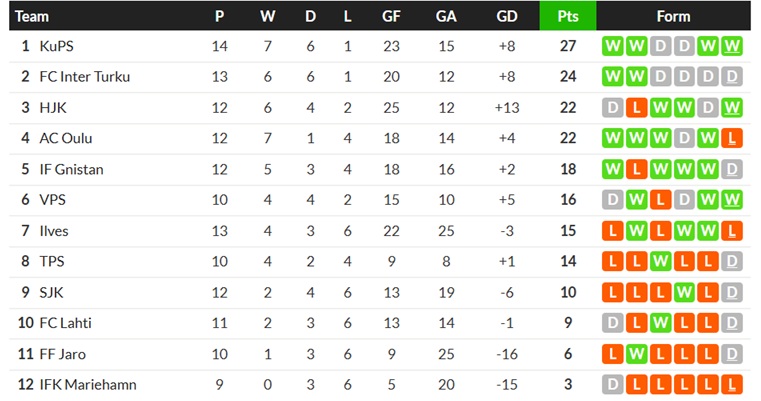Sort table by Pts column header
Image resolution: width=761 pixels, height=401 pixels.
pos(568,16)
